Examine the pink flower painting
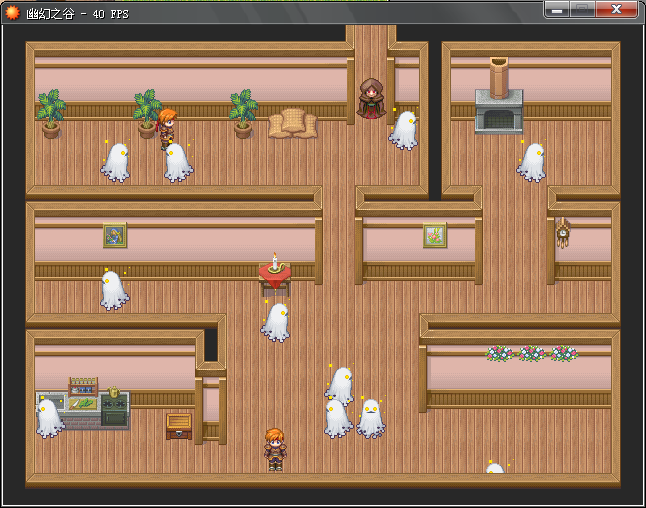 tap(435, 235)
